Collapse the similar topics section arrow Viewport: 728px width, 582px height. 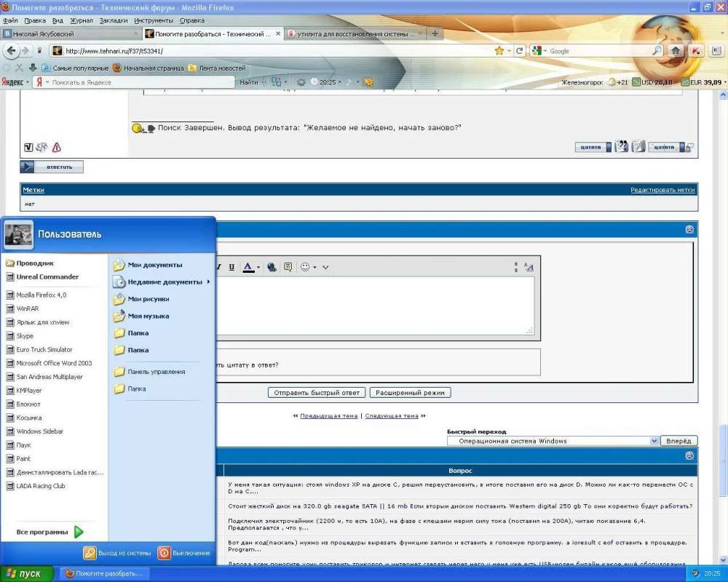(x=689, y=455)
